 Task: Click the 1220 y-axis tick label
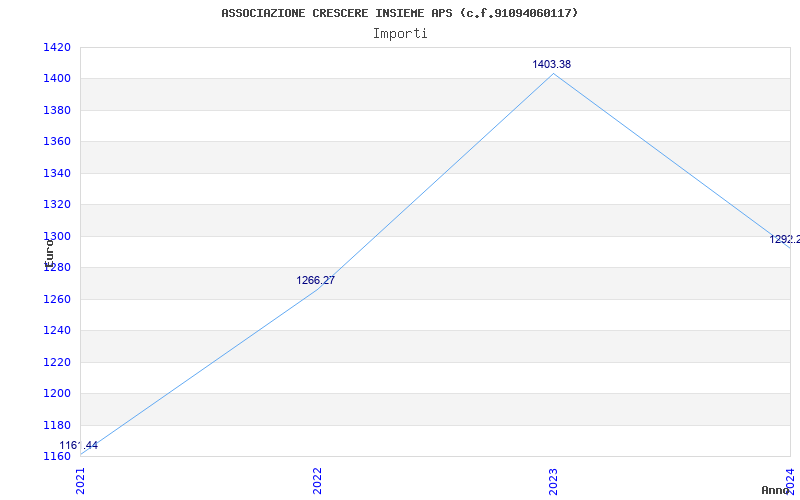57,362
